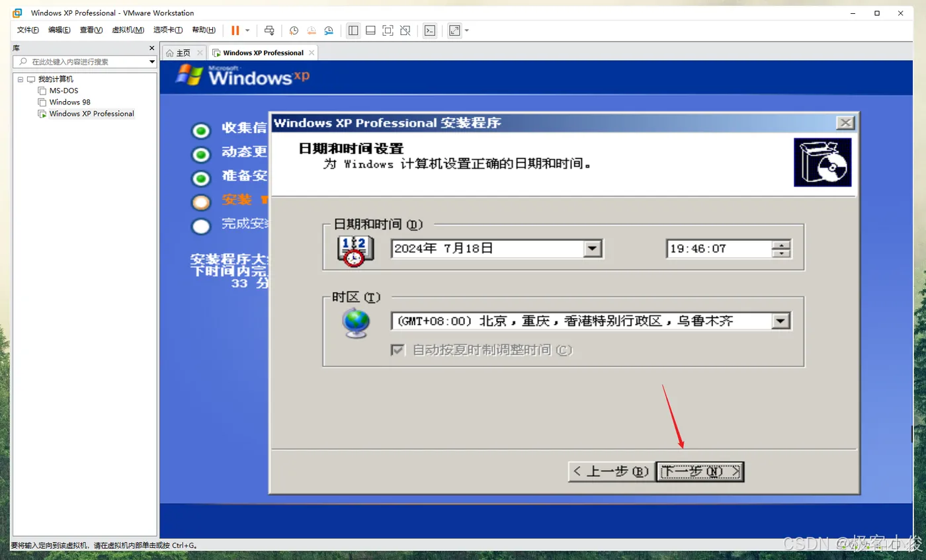926x560 pixels.
Task: Open the 查看(V) menu
Action: coord(91,30)
